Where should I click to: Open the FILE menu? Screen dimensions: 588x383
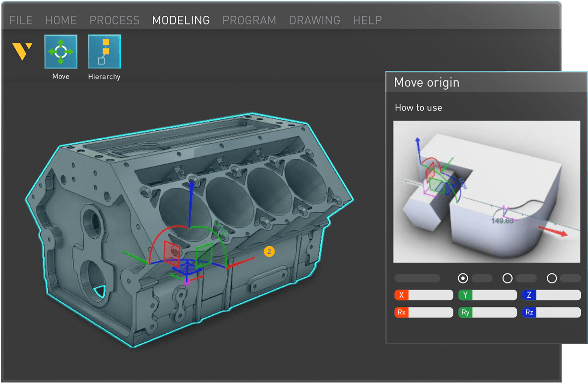pyautogui.click(x=21, y=20)
